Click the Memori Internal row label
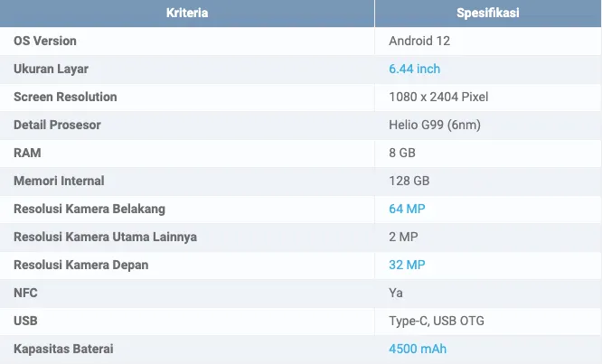 pos(59,181)
